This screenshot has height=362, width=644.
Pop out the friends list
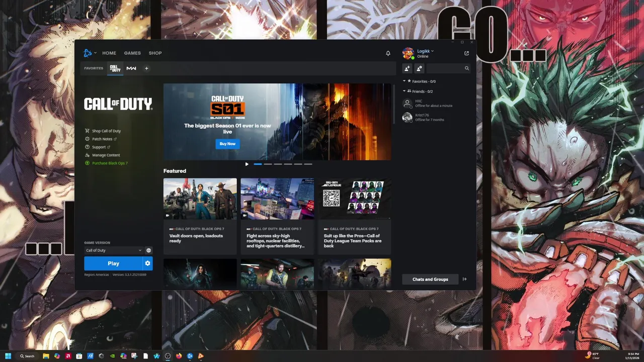point(466,53)
